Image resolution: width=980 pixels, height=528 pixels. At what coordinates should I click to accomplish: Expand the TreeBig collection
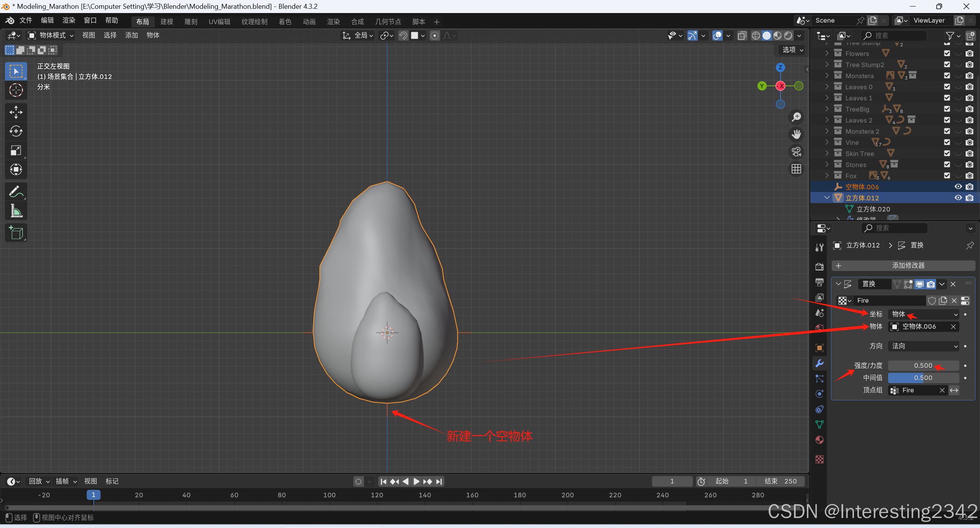click(x=827, y=109)
